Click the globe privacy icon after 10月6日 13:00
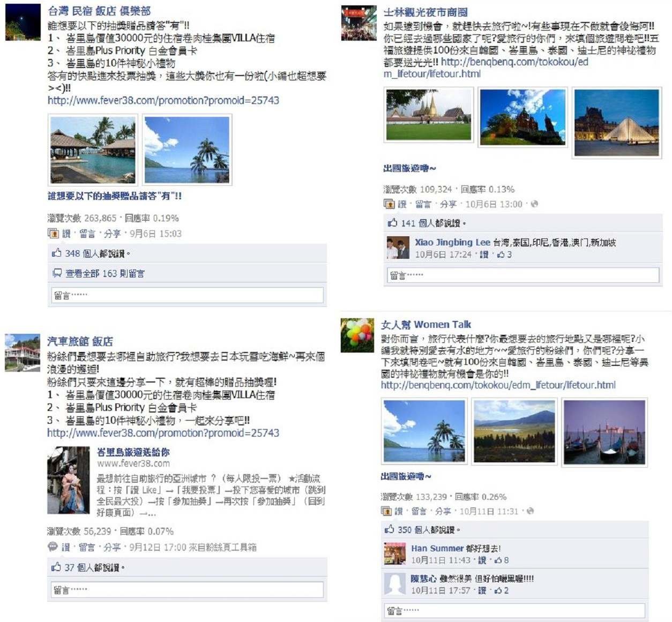672x622 pixels. 534,204
